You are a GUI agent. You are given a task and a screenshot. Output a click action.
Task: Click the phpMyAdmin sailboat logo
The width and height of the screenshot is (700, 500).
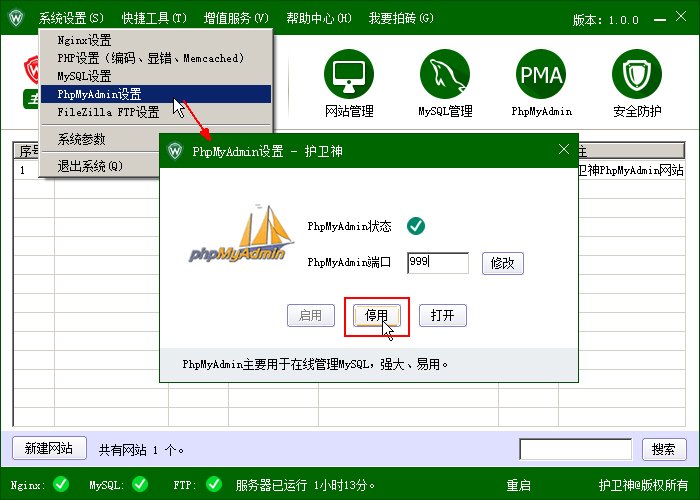[242, 233]
